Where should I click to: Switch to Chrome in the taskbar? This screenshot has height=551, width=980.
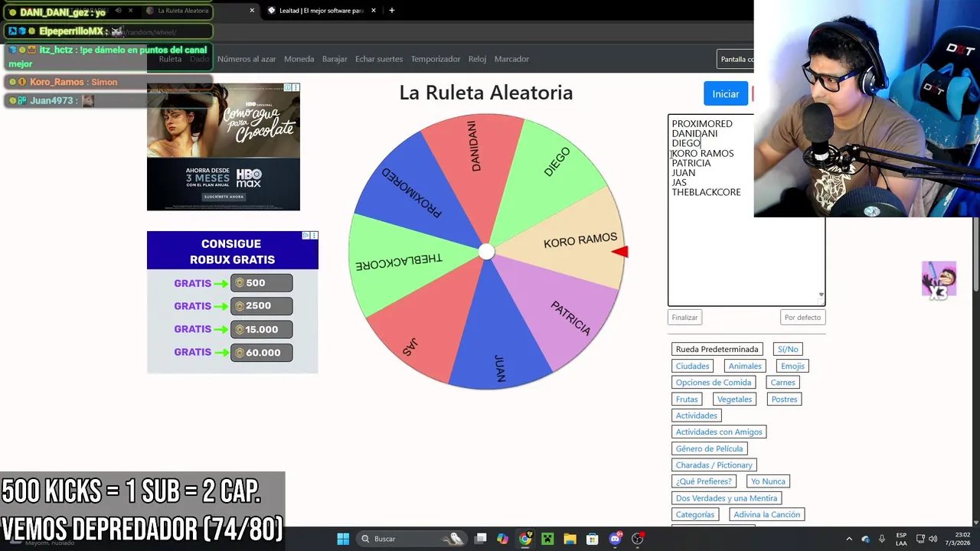tap(525, 539)
